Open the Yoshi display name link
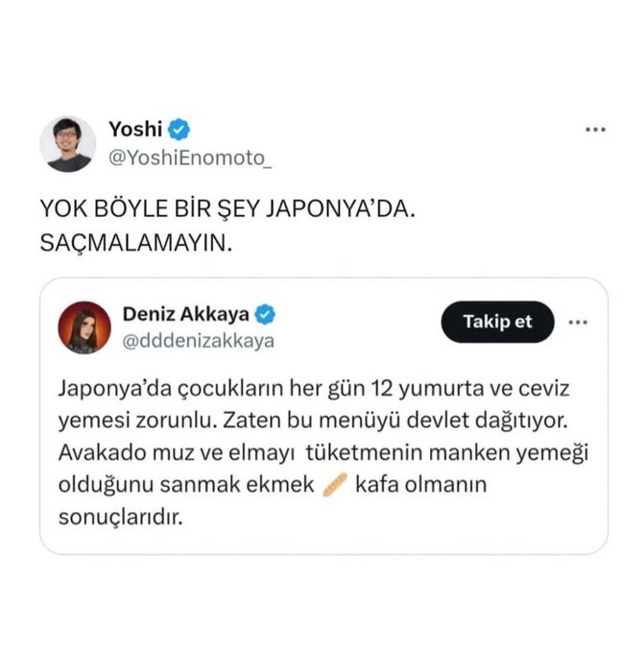This screenshot has width=644, height=653. 135,129
